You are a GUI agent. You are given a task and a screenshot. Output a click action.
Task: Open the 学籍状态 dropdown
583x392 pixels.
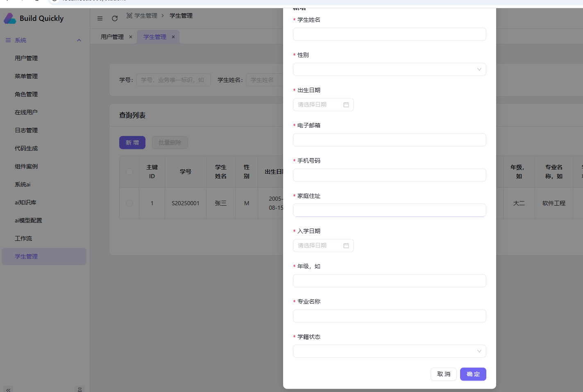(389, 351)
